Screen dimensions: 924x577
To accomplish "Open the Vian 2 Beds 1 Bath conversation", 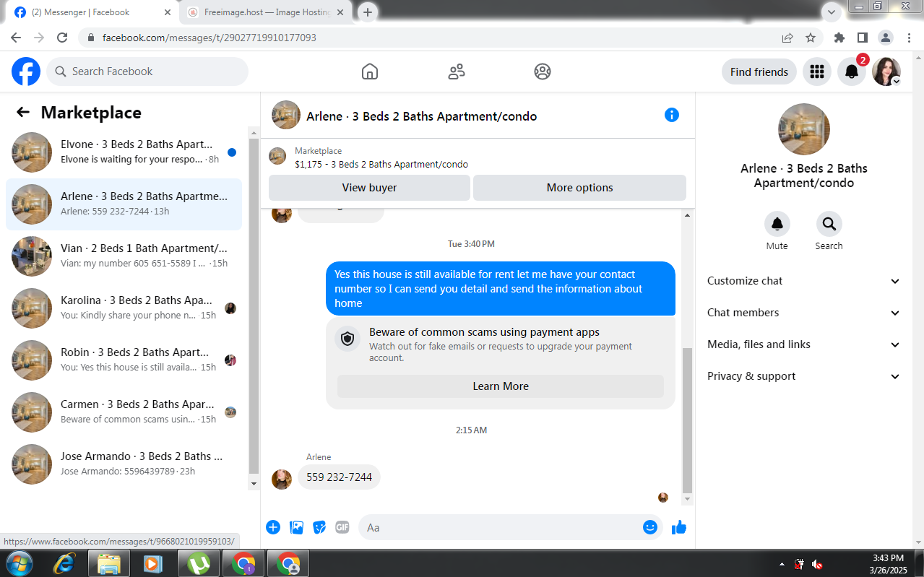I will [124, 256].
